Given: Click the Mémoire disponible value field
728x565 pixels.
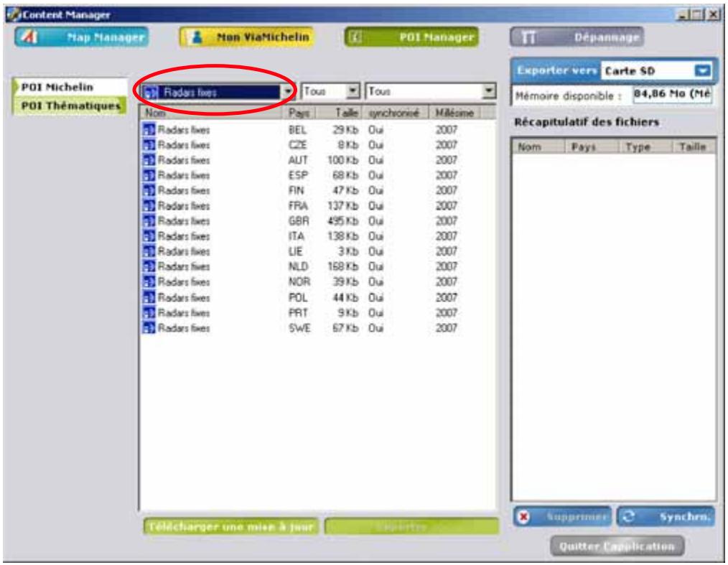Looking at the screenshot, I should tap(672, 94).
